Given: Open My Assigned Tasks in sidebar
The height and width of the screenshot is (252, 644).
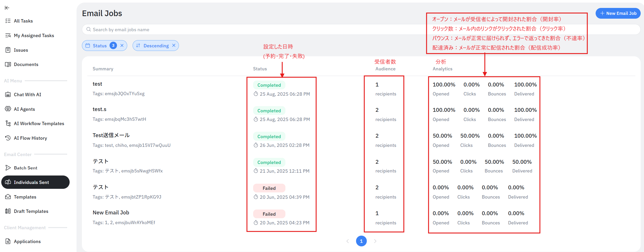Looking at the screenshot, I should 34,36.
